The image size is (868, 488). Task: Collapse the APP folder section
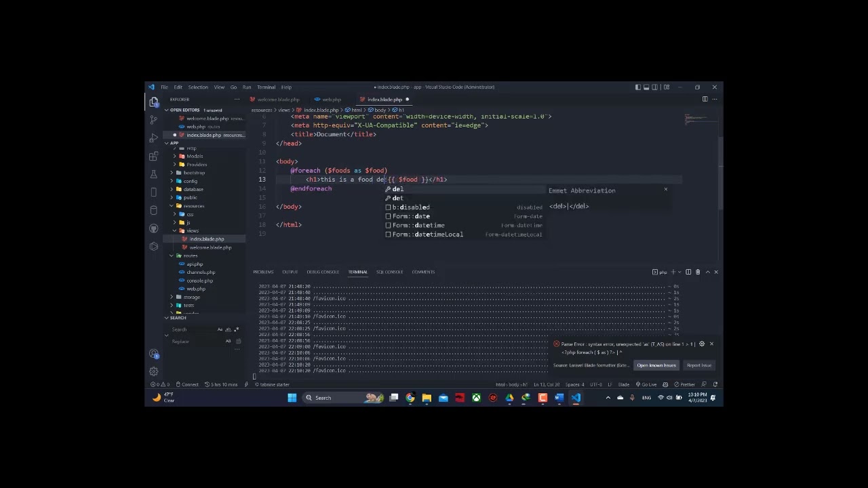(167, 143)
